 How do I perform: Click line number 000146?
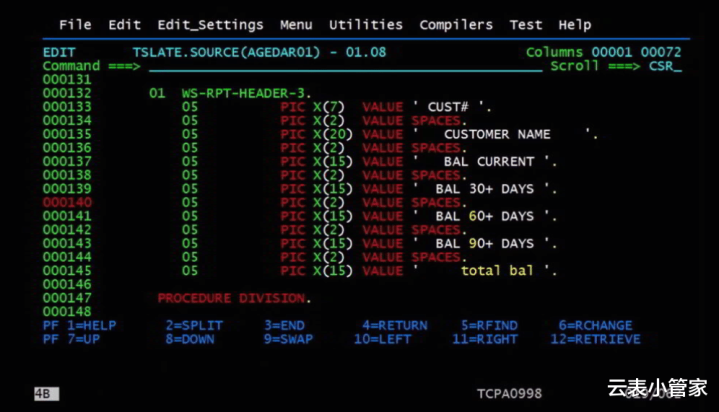67,284
